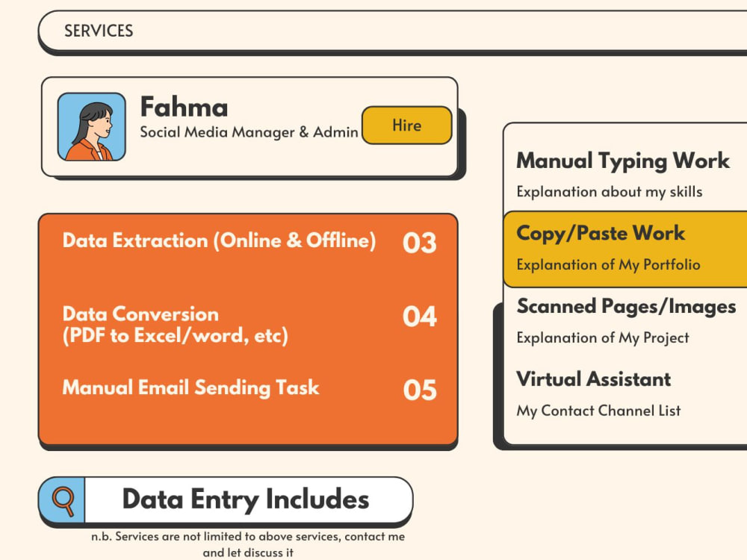
Task: Click the number 03 label
Action: [x=419, y=243]
